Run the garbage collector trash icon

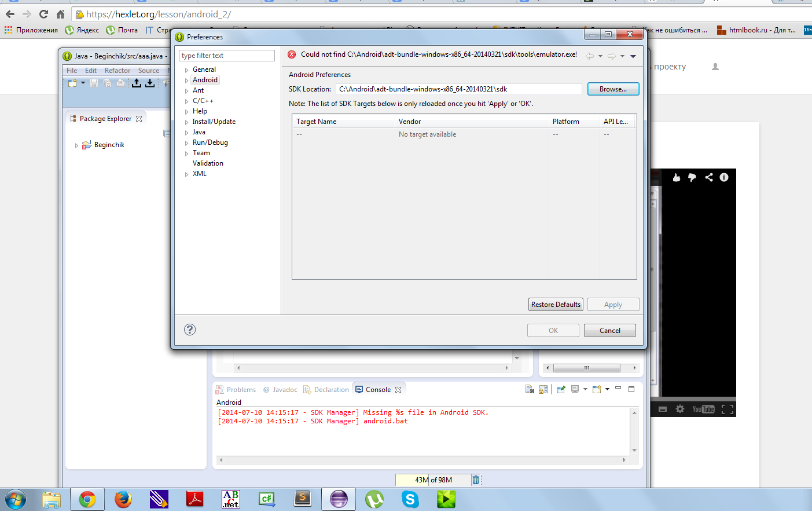[476, 480]
